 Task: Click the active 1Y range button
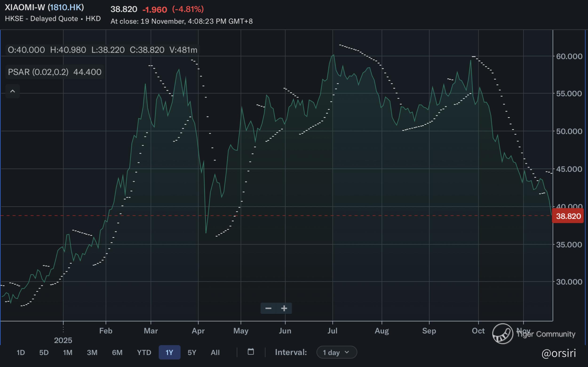[x=169, y=352]
